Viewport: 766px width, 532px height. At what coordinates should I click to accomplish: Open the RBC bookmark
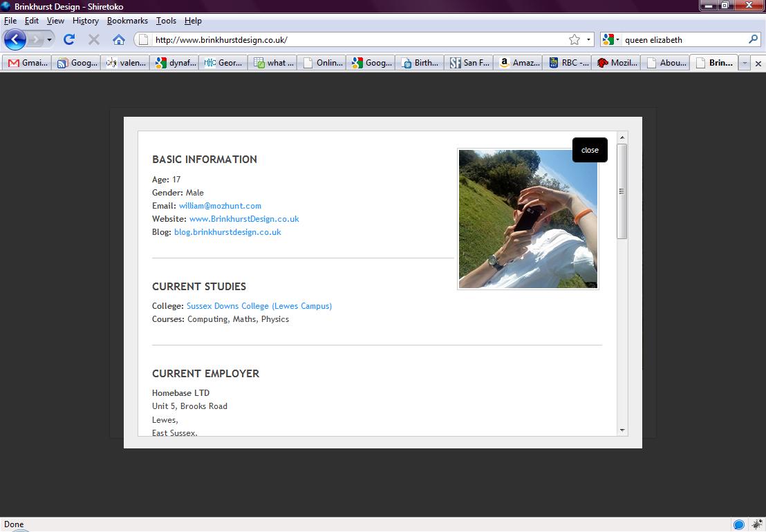568,63
